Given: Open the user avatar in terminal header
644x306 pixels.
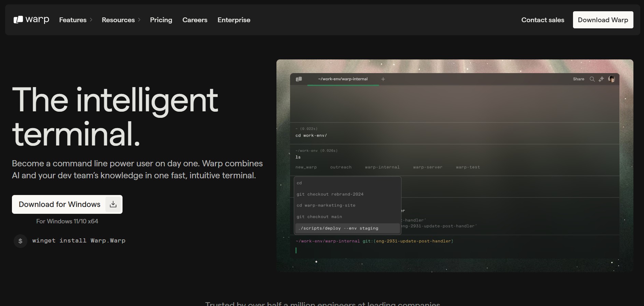Looking at the screenshot, I should coord(612,79).
